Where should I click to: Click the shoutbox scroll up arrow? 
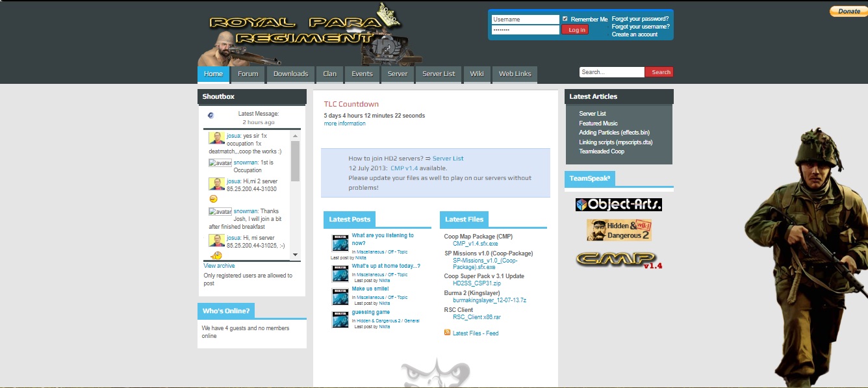[295, 136]
